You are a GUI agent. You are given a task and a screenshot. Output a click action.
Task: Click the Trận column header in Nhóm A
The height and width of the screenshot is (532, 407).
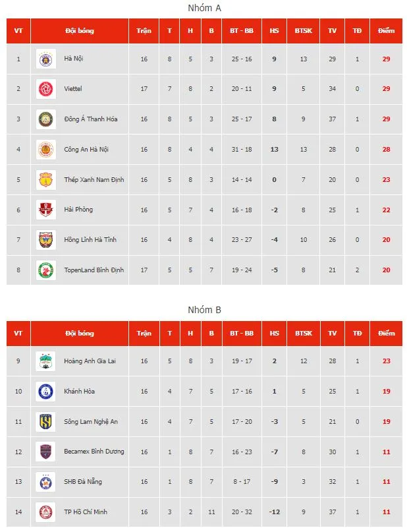[x=144, y=31]
